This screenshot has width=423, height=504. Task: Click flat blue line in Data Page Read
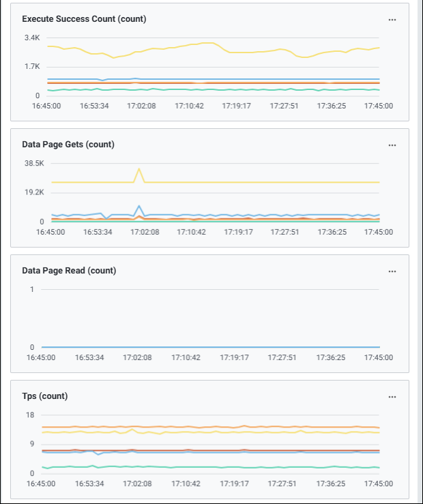coord(205,347)
